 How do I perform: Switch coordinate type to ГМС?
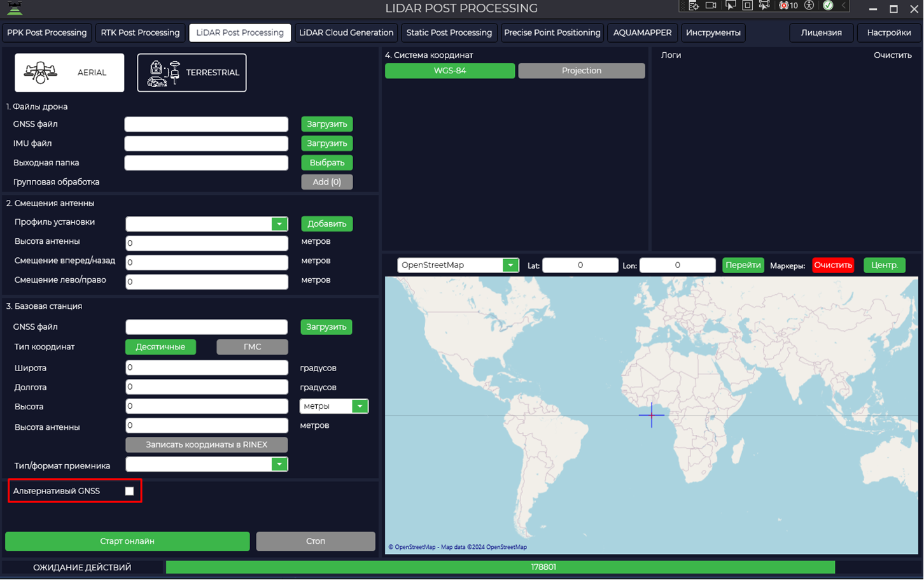253,347
